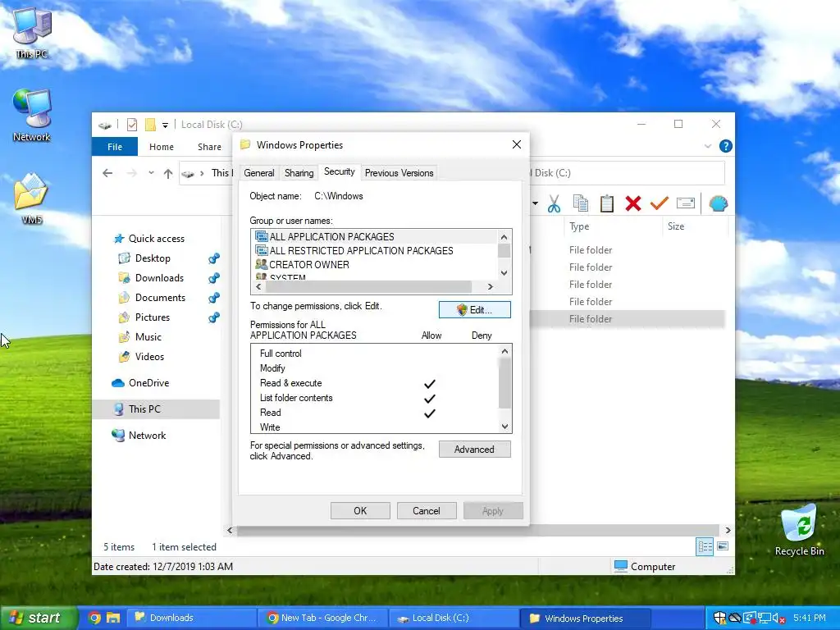Click up arrow of permissions list scrollbar
Screen dimensions: 840x630
coord(504,351)
